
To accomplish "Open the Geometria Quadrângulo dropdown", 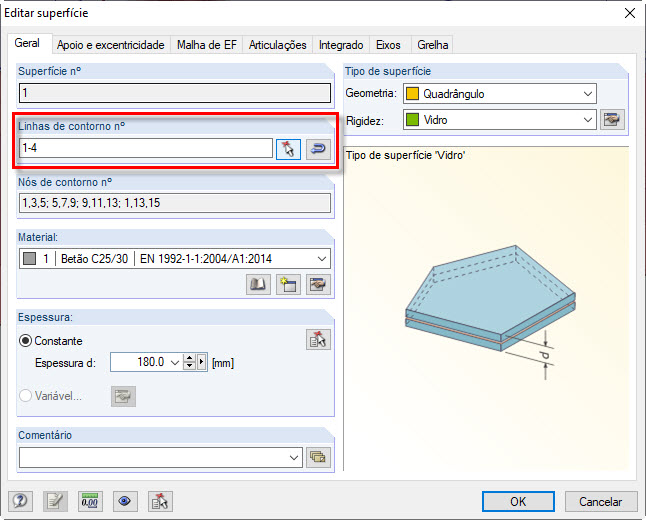I will tap(500, 94).
